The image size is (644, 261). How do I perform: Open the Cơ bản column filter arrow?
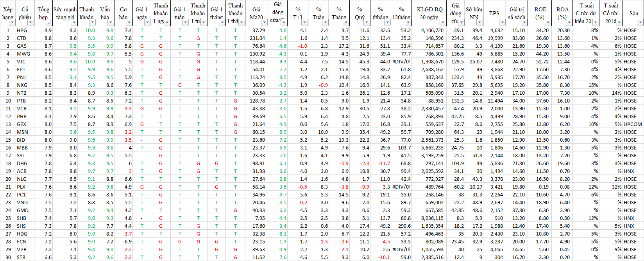pyautogui.click(x=129, y=22)
